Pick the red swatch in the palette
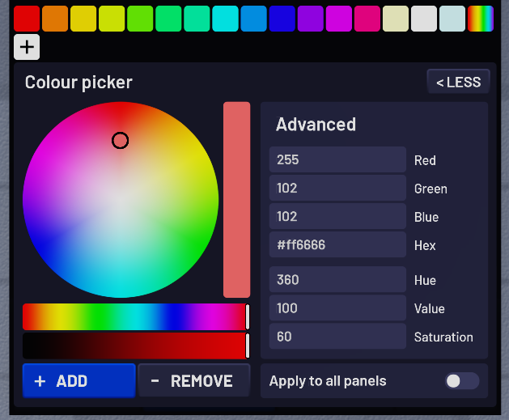This screenshot has width=509, height=420. tap(27, 19)
